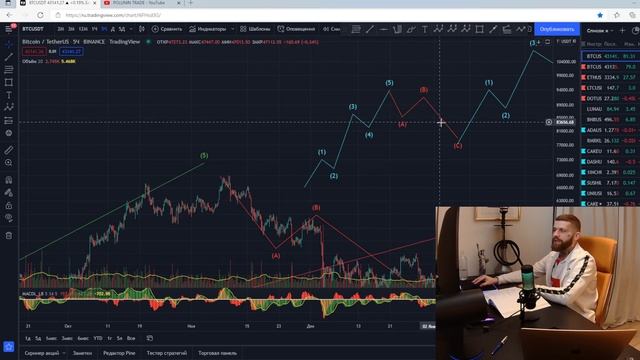
Task: Open the BTCUSDT symbol search
Action: pos(33,29)
